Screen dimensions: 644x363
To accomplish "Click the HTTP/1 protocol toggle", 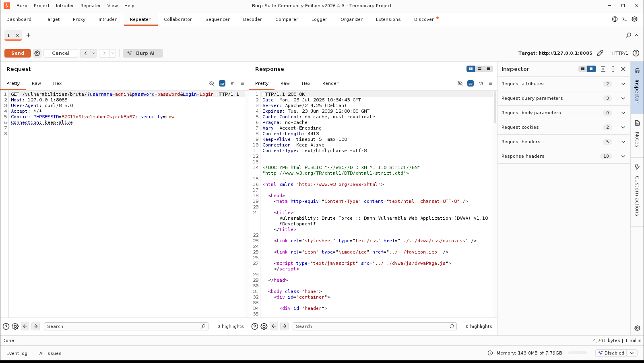I will (620, 53).
